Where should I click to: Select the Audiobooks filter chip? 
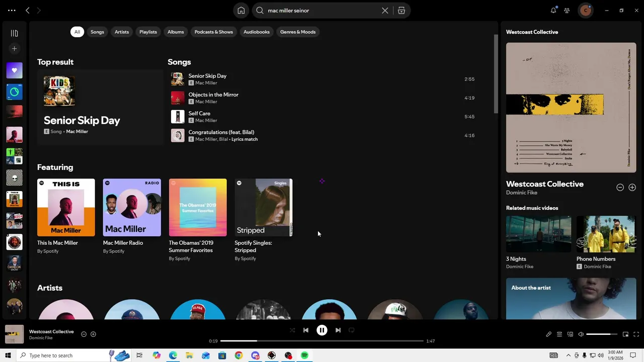coord(257,32)
